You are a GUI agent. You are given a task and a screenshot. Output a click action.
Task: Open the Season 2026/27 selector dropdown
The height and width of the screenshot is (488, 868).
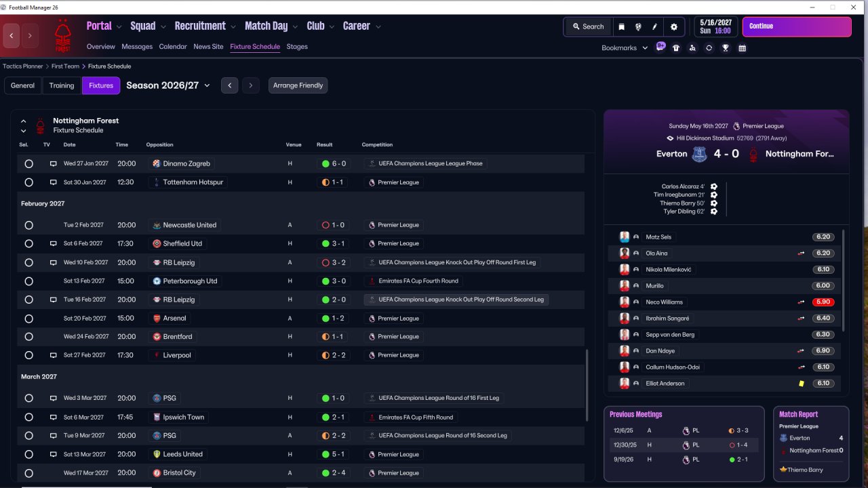click(x=168, y=85)
